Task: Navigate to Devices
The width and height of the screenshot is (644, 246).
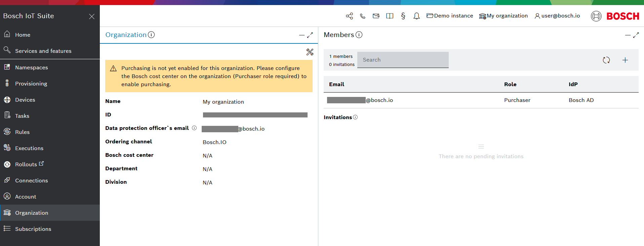Action: point(50,100)
